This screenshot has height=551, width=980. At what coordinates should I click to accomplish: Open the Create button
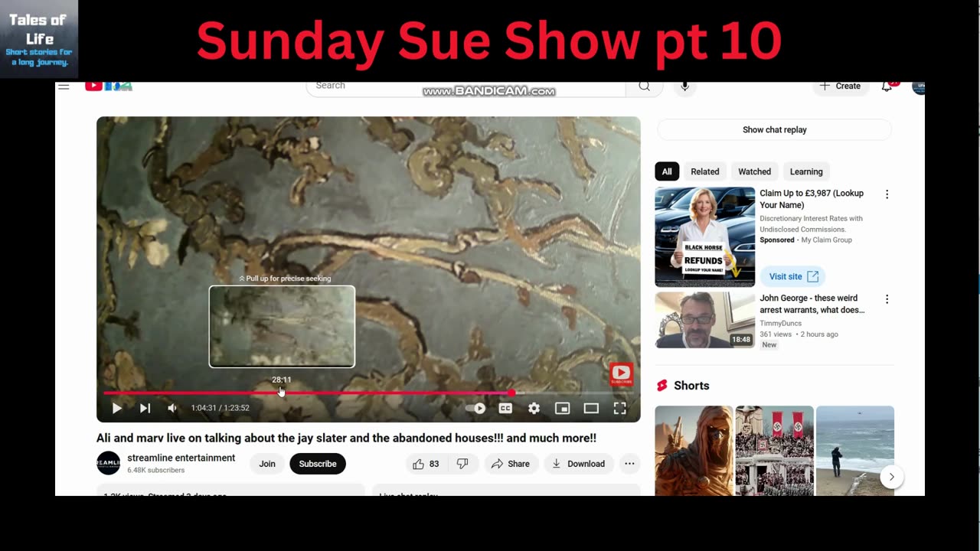(x=840, y=86)
